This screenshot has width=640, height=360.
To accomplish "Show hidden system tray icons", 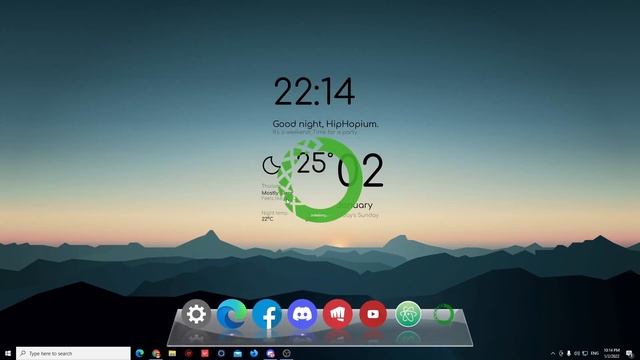I will click(553, 353).
